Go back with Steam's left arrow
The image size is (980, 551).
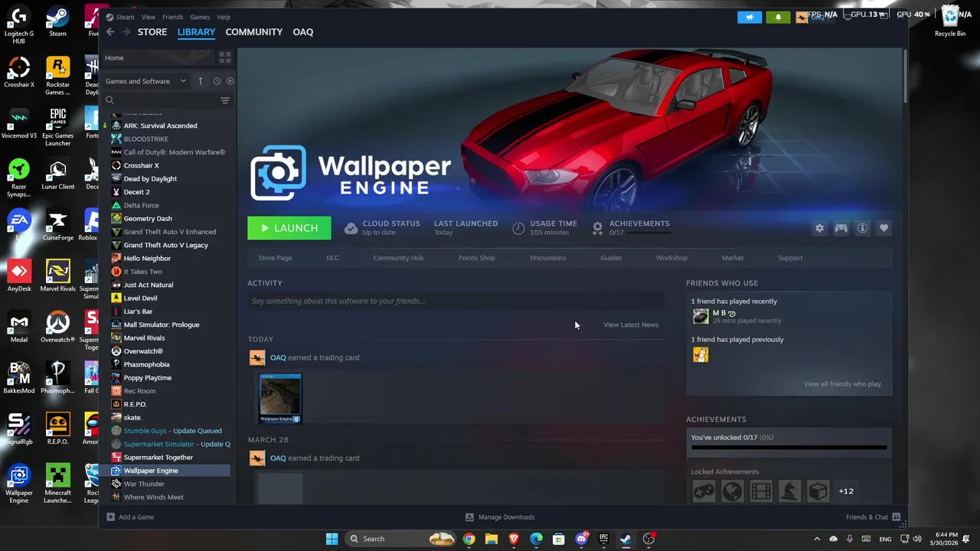tap(110, 32)
